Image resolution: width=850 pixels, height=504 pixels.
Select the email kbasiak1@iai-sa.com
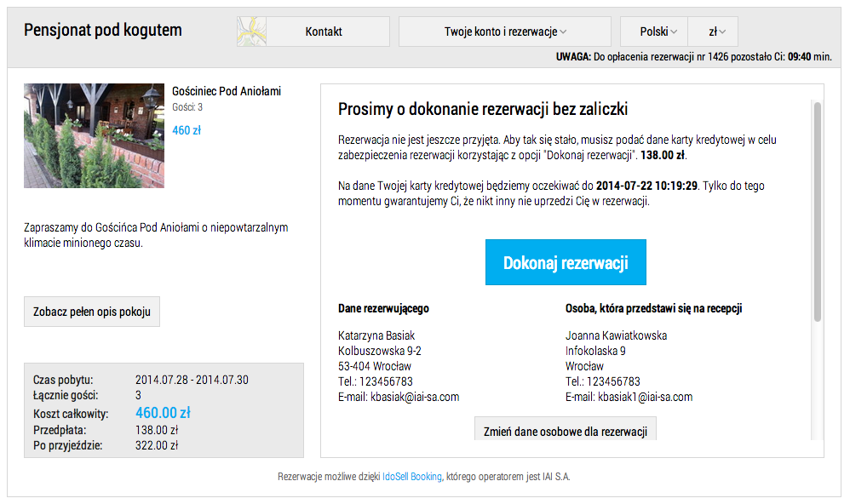tap(645, 398)
